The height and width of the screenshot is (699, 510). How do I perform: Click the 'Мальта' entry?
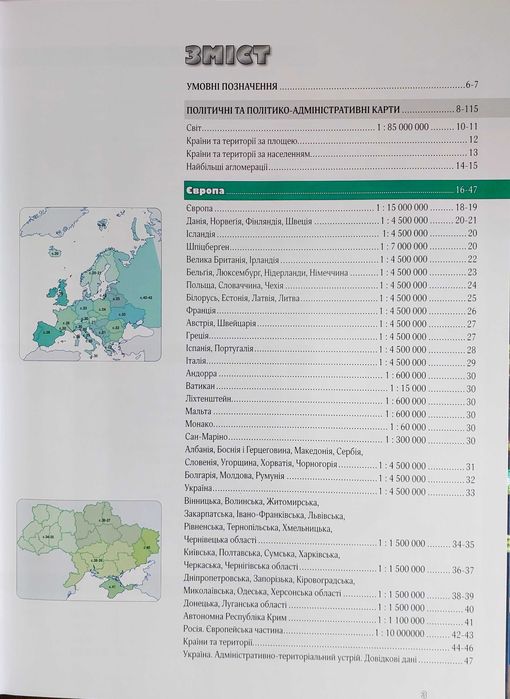click(331, 415)
